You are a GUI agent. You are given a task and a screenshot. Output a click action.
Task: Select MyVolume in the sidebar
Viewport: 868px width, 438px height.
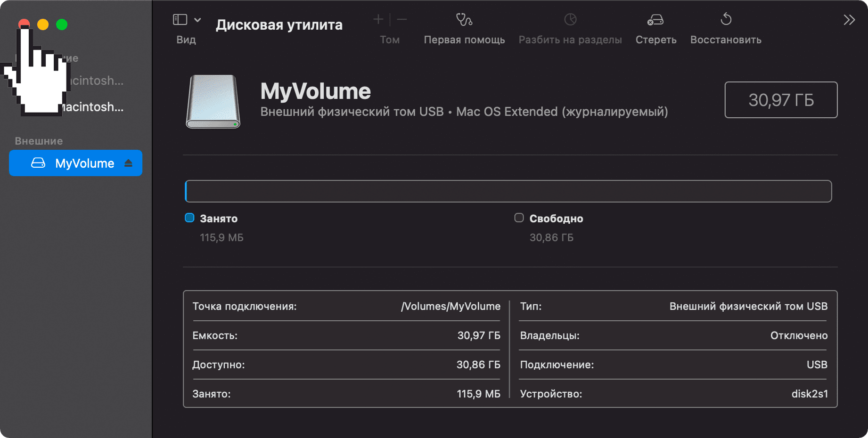tap(84, 163)
